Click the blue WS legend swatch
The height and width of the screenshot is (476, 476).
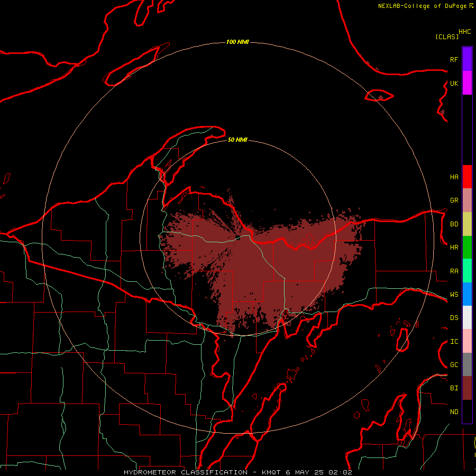coord(467,294)
